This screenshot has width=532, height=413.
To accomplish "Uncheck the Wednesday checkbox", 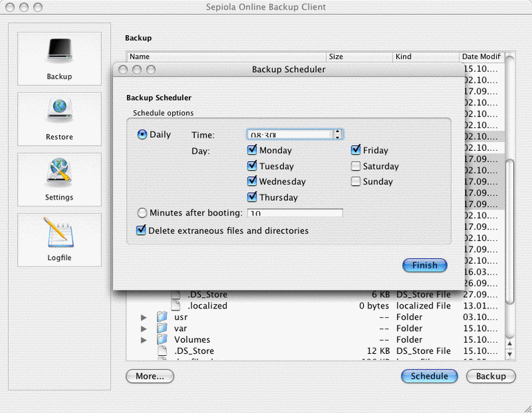I will click(252, 181).
